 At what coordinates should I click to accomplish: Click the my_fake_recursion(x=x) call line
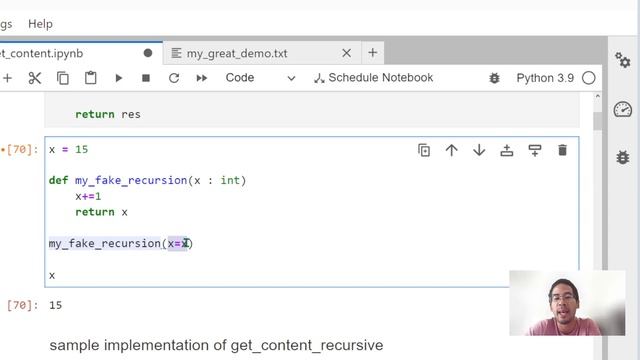121,244
